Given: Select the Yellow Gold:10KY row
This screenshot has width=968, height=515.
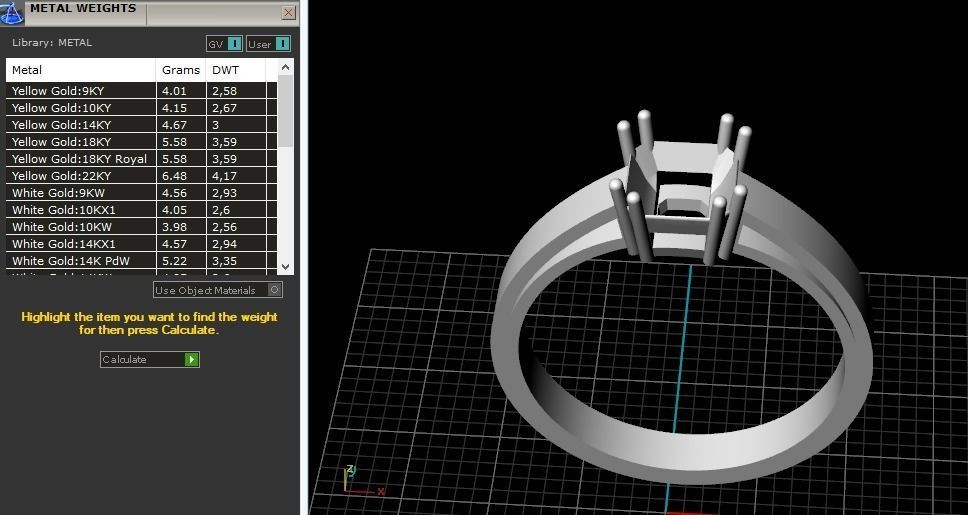Looking at the screenshot, I should [141, 107].
